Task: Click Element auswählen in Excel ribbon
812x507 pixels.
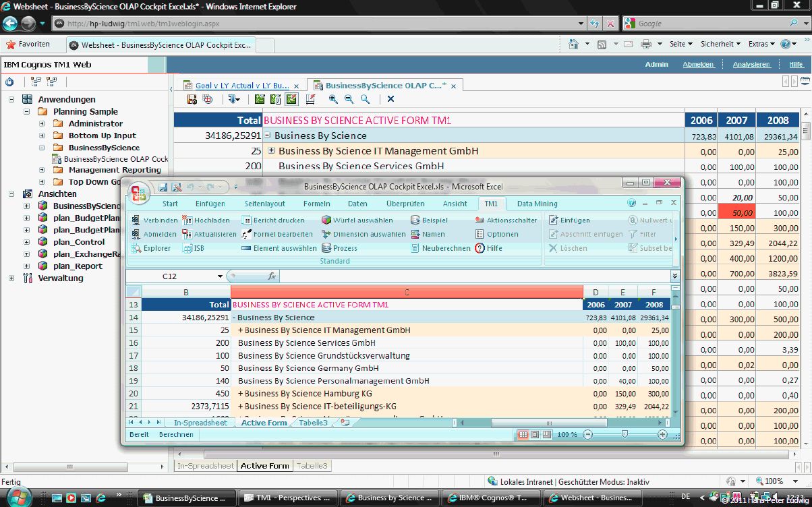Action: tap(279, 248)
